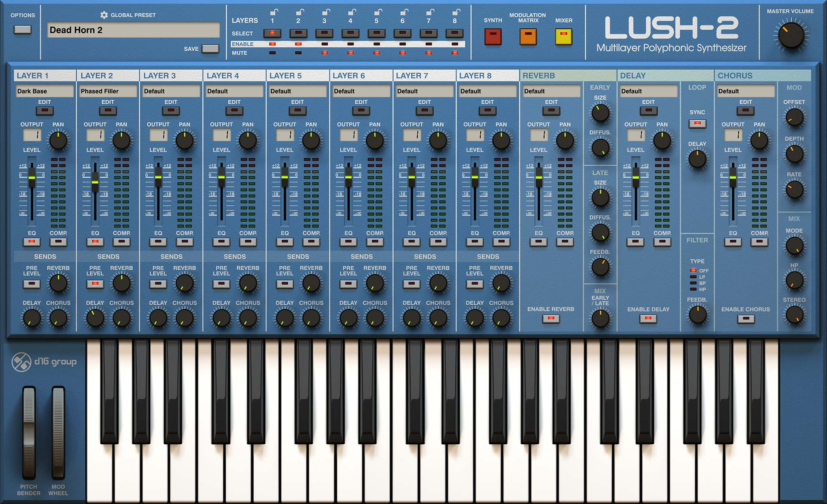827x504 pixels.
Task: Toggle the lock icon above layer 8
Action: (456, 12)
